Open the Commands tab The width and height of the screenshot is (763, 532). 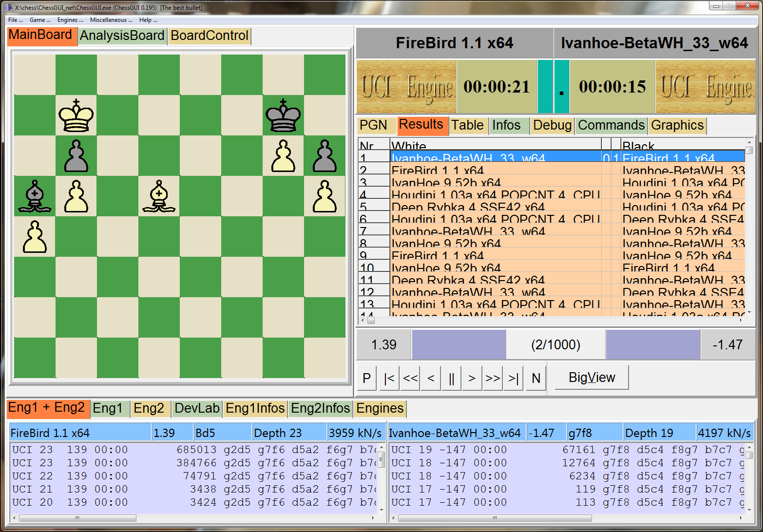coord(611,126)
